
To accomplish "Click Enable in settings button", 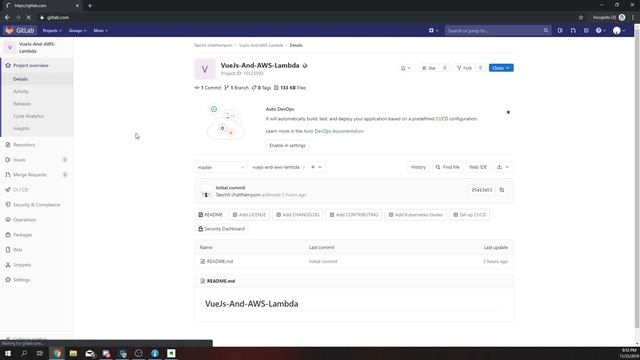I will coord(287,145).
